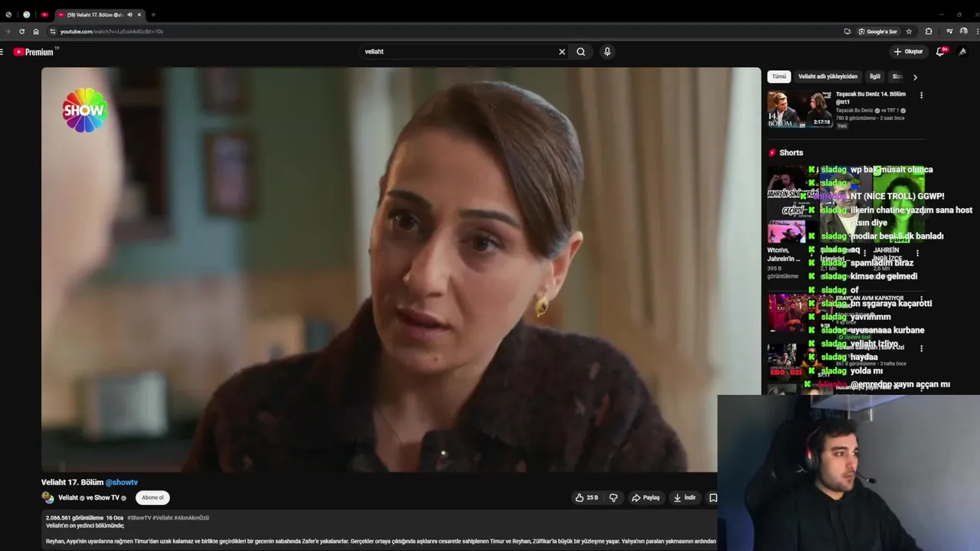Screen dimensions: 980x551
Task: Start voice search with the microphone icon
Action: [x=607, y=52]
